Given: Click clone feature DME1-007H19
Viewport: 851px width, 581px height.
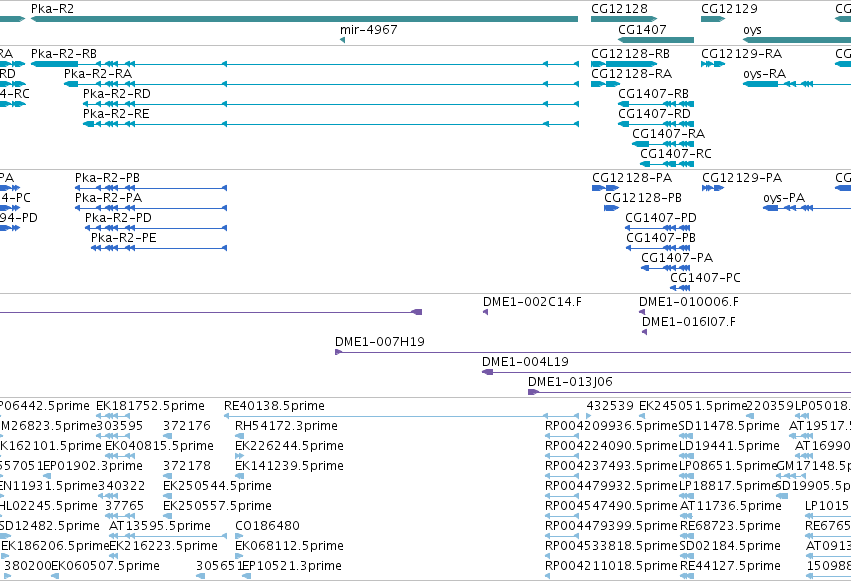Looking at the screenshot, I should [593, 352].
